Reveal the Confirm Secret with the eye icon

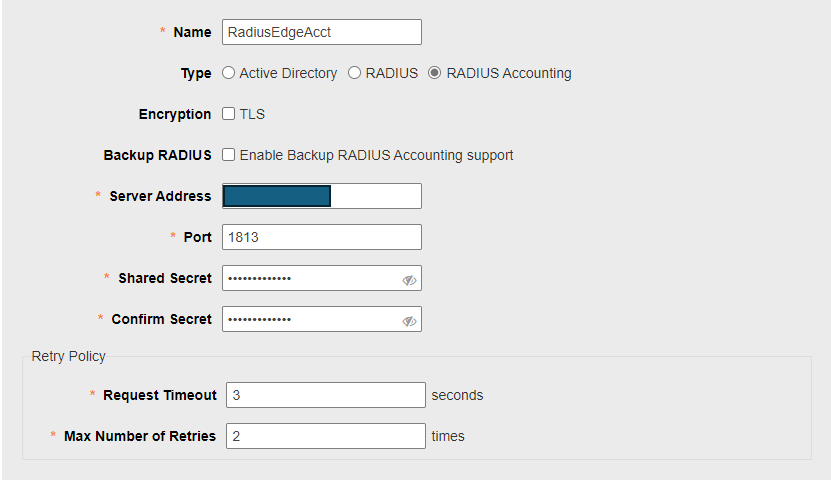409,321
